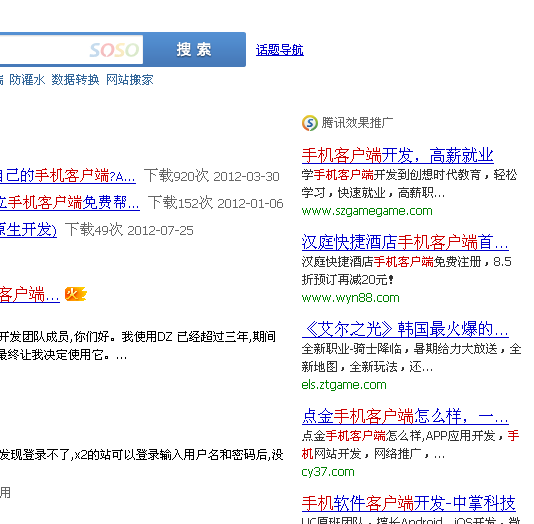Open the 网站搬家 hot keyword link
Image resolution: width=534 pixels, height=524 pixels.
(130, 80)
